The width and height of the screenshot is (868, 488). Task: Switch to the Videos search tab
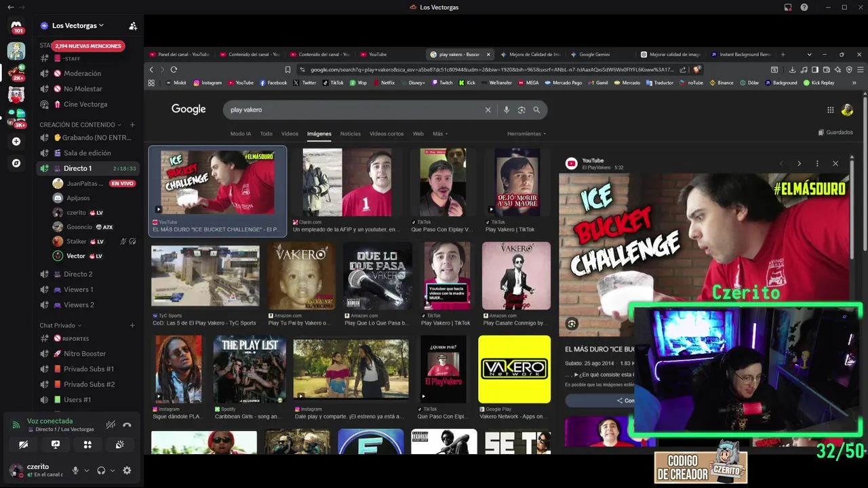[290, 134]
